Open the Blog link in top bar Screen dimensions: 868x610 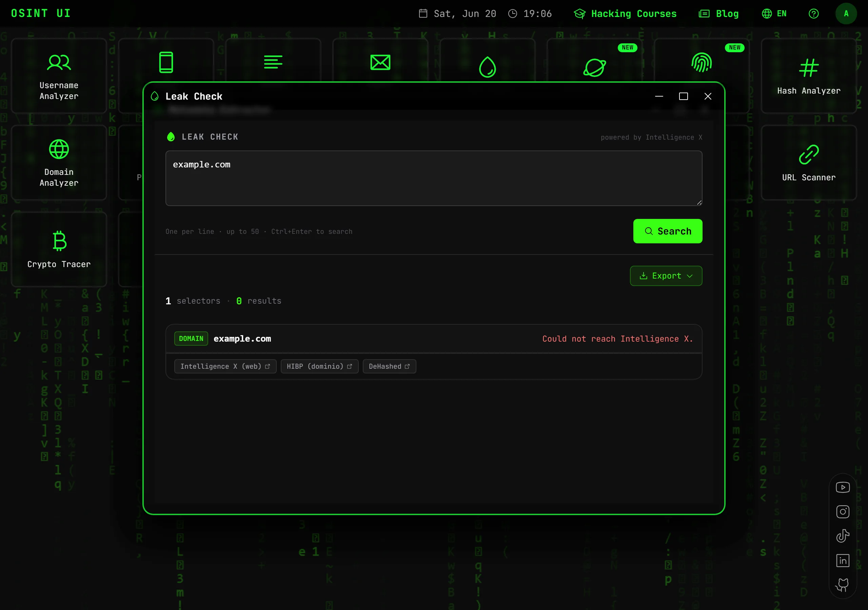[x=719, y=14]
